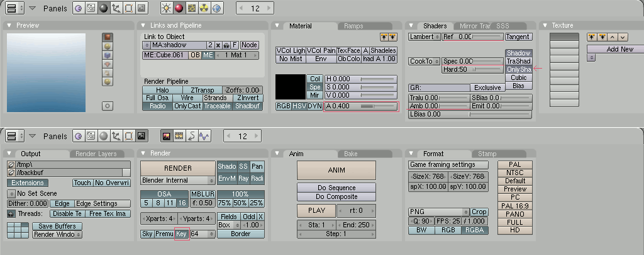
Task: Adjust the Hard:50 hardness slider
Action: point(473,69)
